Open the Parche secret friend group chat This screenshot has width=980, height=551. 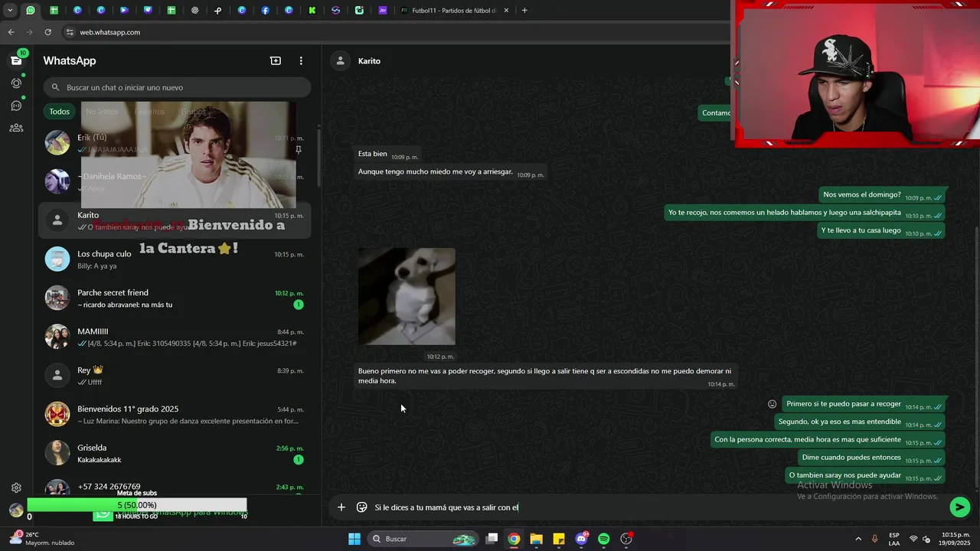[175, 298]
